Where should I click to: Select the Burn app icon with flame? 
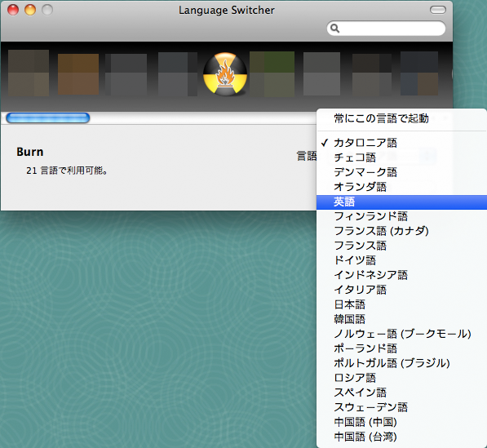tap(225, 74)
